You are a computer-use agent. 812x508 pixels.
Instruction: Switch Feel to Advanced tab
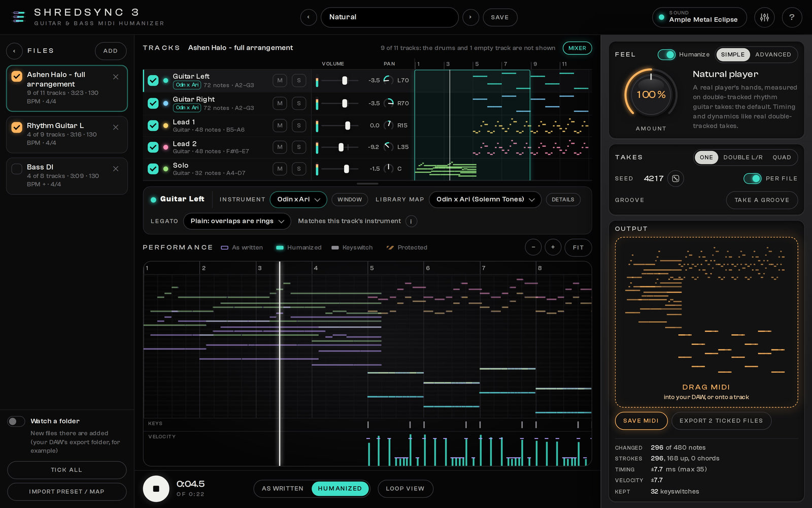click(x=773, y=54)
